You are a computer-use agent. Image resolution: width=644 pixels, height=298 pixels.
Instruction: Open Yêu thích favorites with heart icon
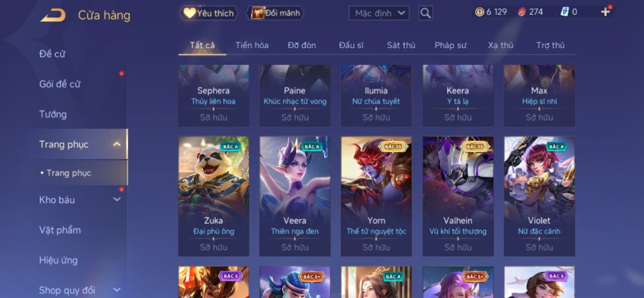pos(209,13)
